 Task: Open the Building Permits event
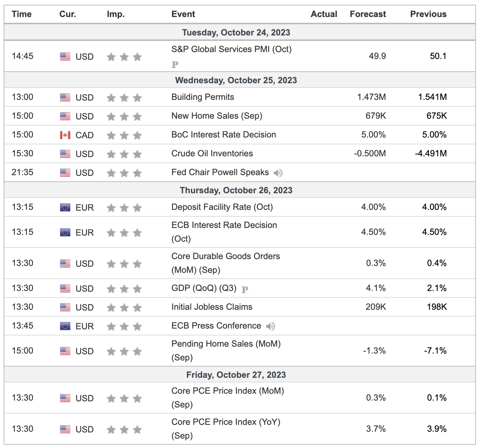(x=203, y=97)
